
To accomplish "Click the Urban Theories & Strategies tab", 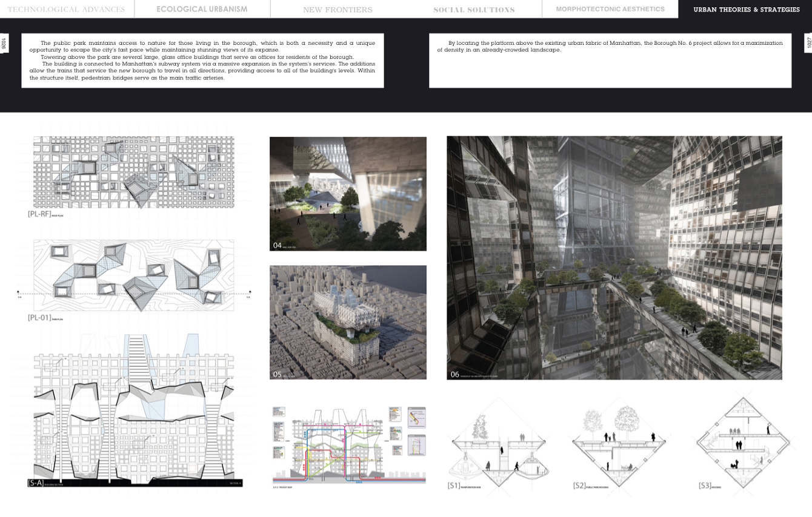I will pyautogui.click(x=746, y=10).
